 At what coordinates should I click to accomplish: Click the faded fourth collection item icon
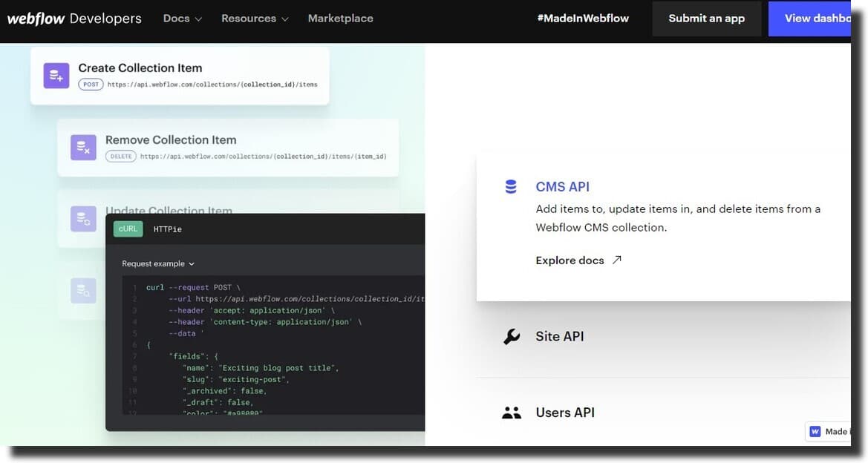coord(84,290)
